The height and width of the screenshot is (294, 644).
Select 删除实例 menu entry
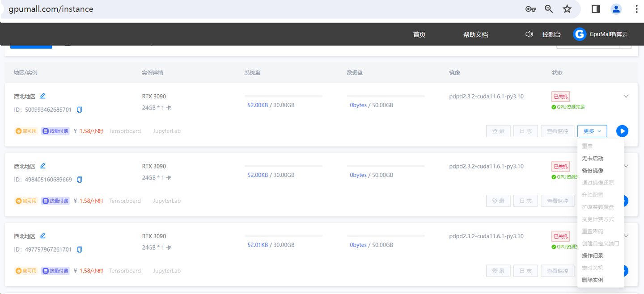pos(593,280)
